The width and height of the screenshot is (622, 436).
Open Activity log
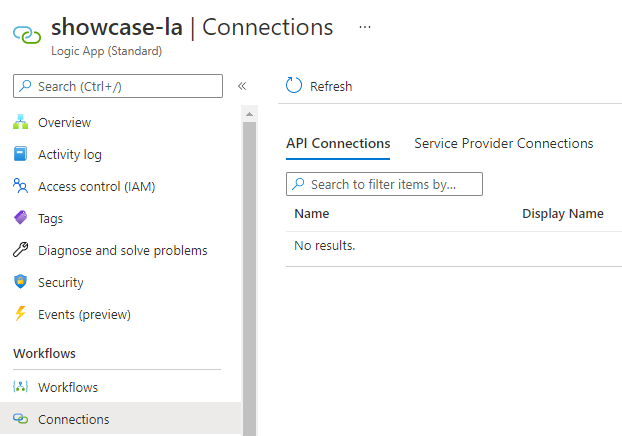70,155
